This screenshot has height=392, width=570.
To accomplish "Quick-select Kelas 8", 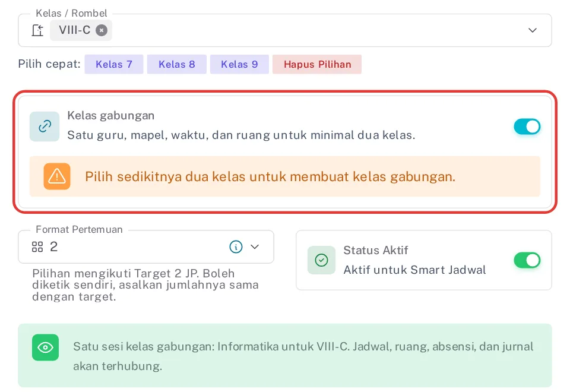I will pyautogui.click(x=177, y=64).
